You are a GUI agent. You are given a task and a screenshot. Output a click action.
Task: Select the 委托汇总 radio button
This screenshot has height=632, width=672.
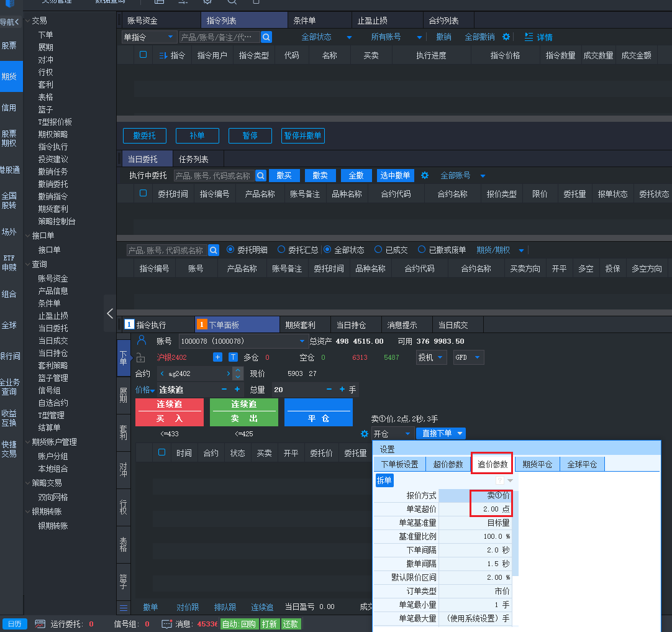281,250
